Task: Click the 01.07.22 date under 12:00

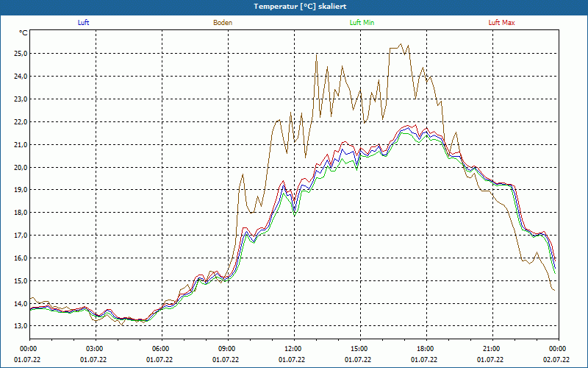Action: click(292, 360)
